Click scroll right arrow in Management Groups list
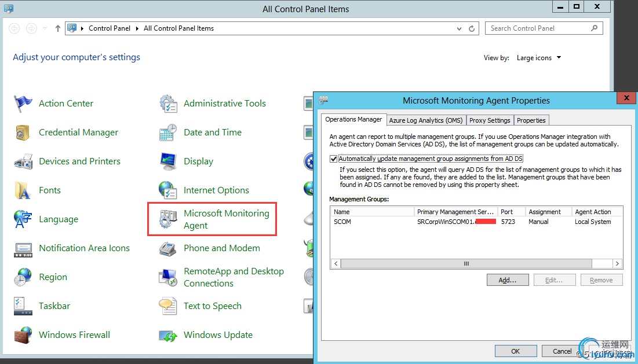Viewport: 638px width, 364px height. (617, 264)
